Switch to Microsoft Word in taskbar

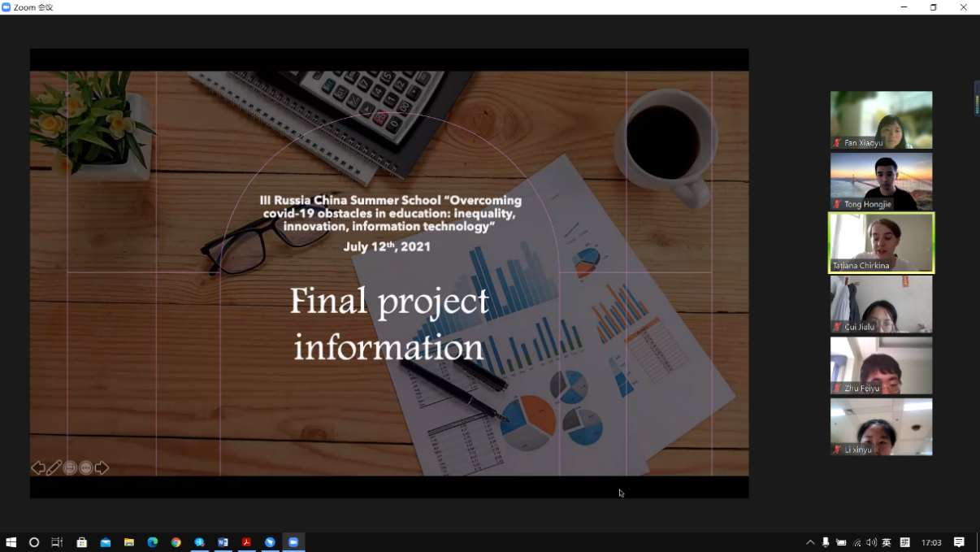(x=223, y=542)
